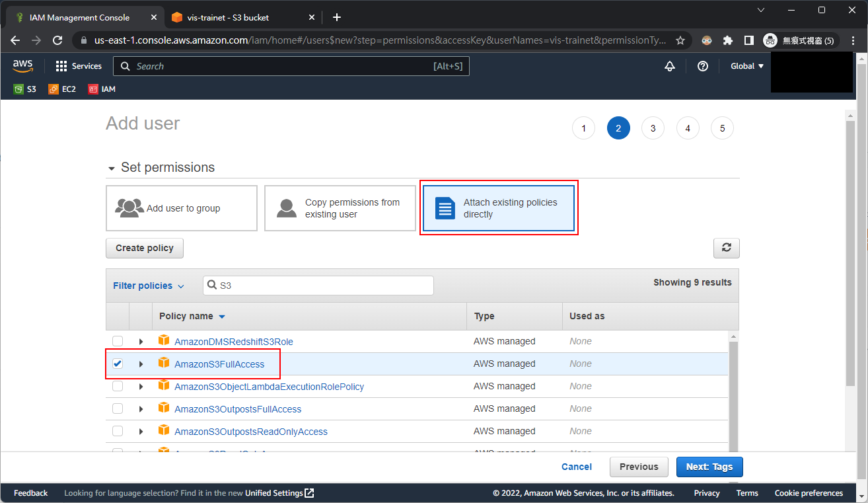868x503 pixels.
Task: Click the Feedback link in footer
Action: [x=31, y=493]
